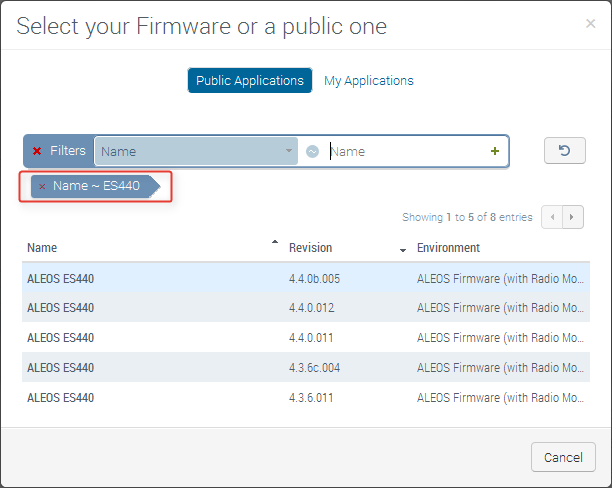This screenshot has height=488, width=612.
Task: Click the Environment column header
Action: tap(448, 248)
